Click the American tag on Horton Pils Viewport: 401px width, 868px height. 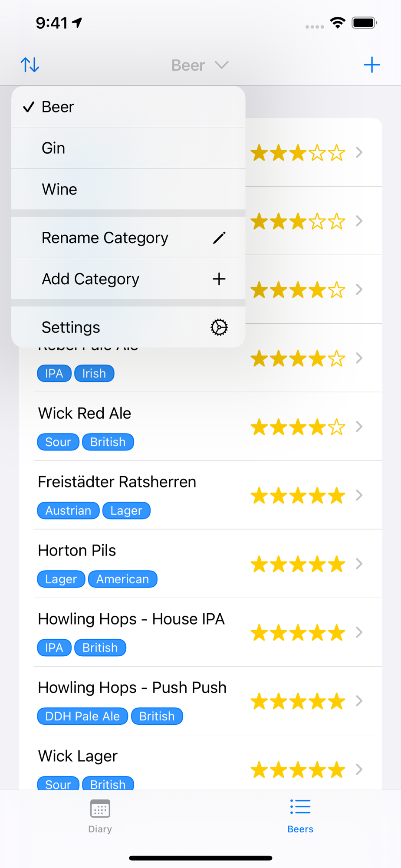(x=123, y=579)
